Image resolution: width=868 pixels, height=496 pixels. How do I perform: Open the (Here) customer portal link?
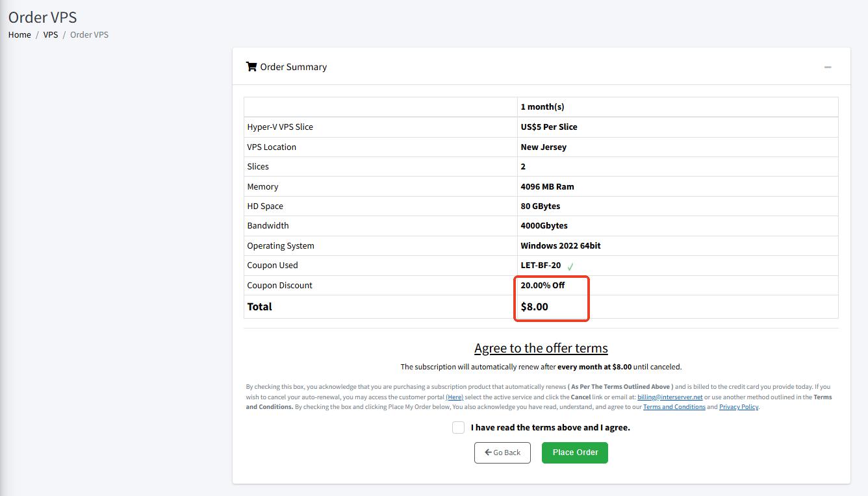point(454,397)
